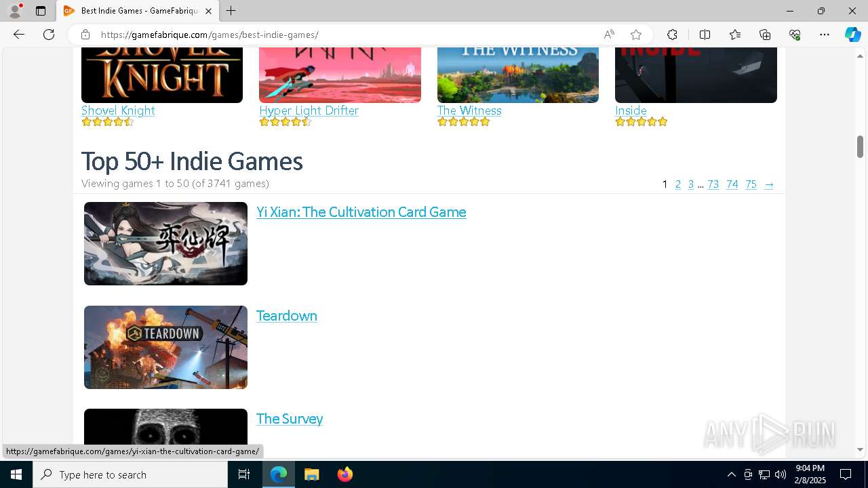
Task: Open Task View taskbar icon
Action: pos(244,474)
